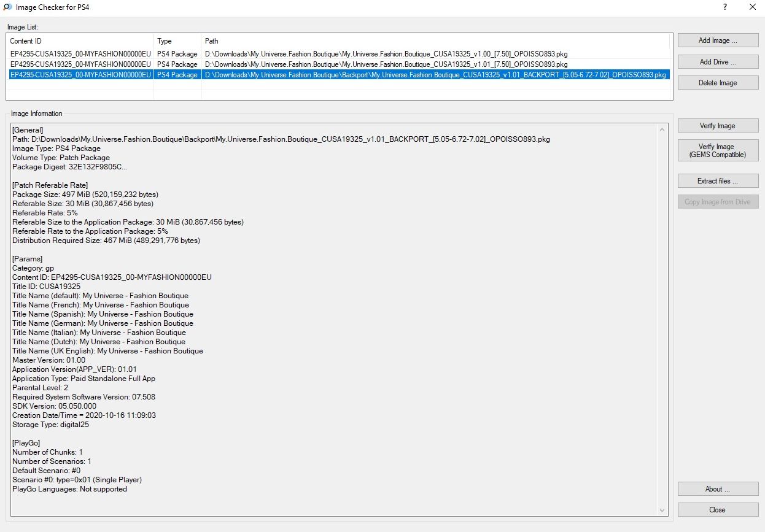Open the Extract files dialog

(718, 181)
